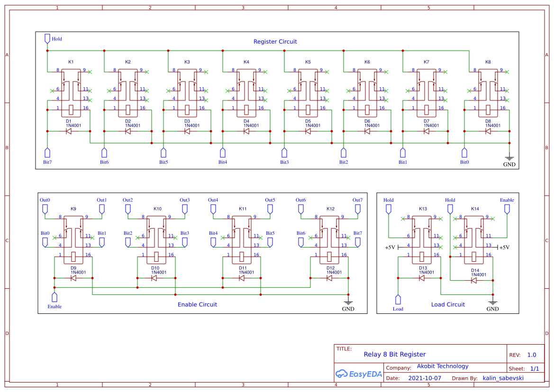
Task: Click the GND symbol in the Load Circuit
Action: click(x=493, y=302)
